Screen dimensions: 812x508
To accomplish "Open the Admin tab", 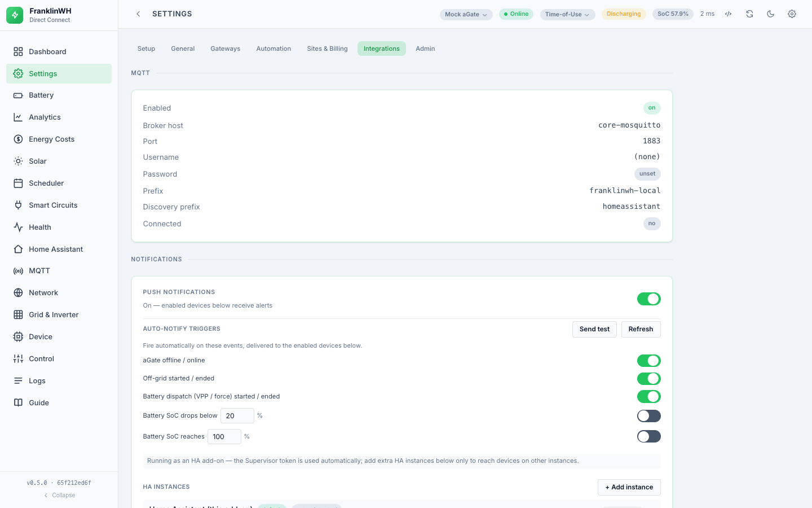I will coord(425,49).
